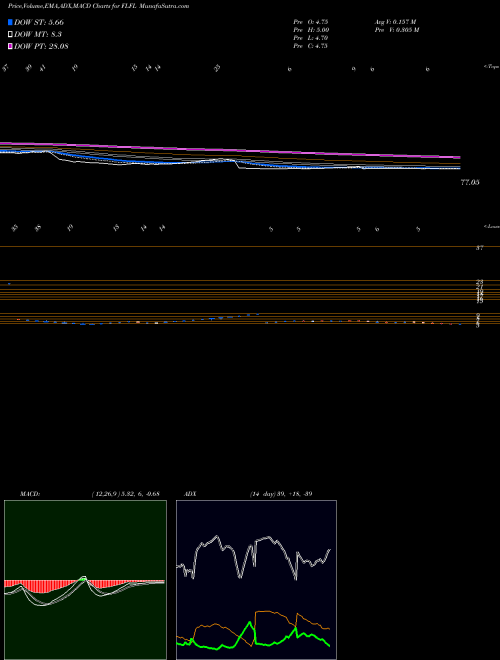Click the volume axis label 37

(479, 248)
